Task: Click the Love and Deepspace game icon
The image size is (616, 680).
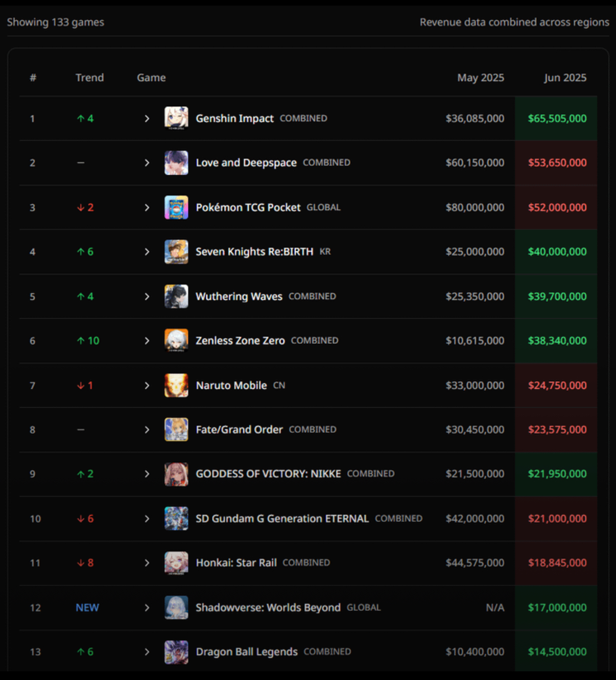Action: (176, 162)
